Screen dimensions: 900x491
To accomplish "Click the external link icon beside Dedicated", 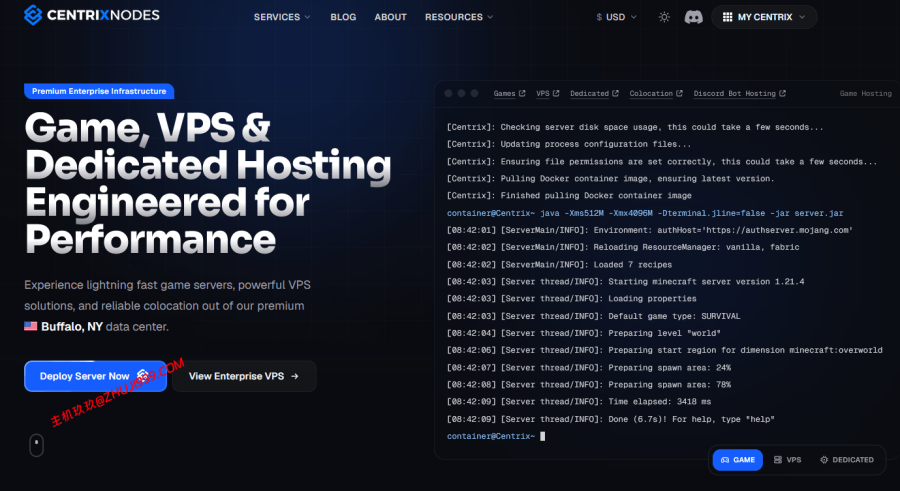I will [x=615, y=93].
